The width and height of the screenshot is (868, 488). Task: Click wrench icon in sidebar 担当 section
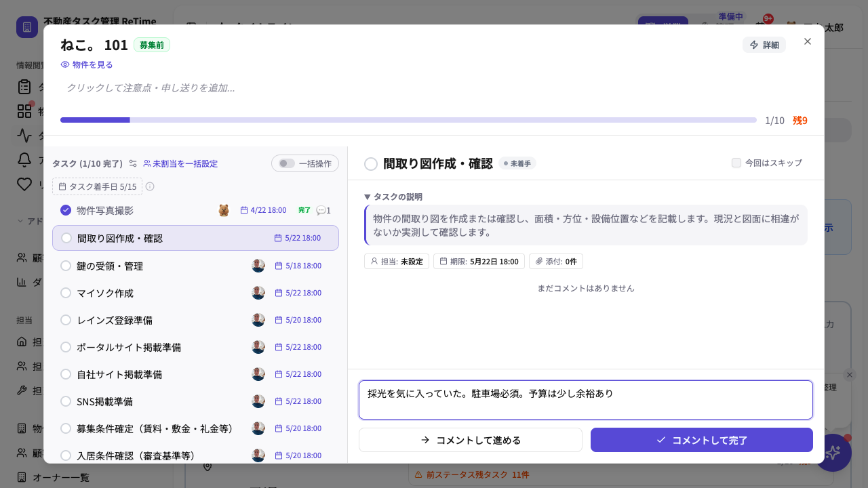click(x=22, y=390)
